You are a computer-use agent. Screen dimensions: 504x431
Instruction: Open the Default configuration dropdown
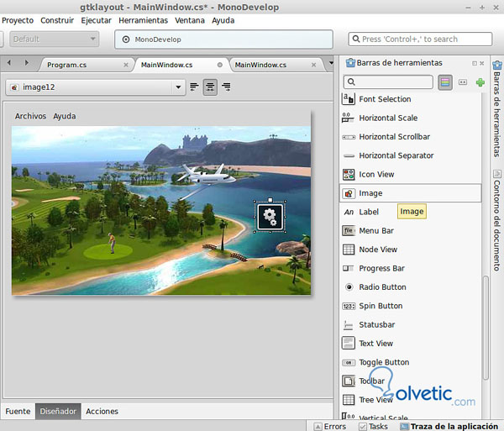(53, 39)
